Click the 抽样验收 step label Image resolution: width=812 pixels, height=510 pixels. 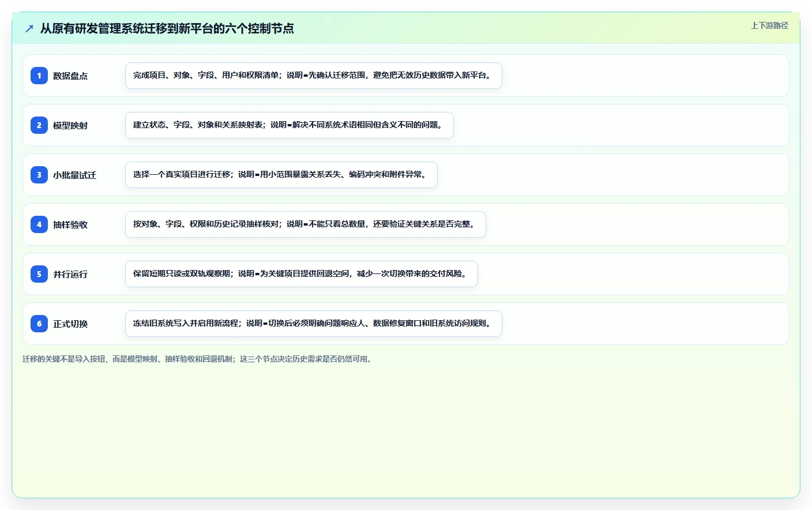tap(70, 224)
